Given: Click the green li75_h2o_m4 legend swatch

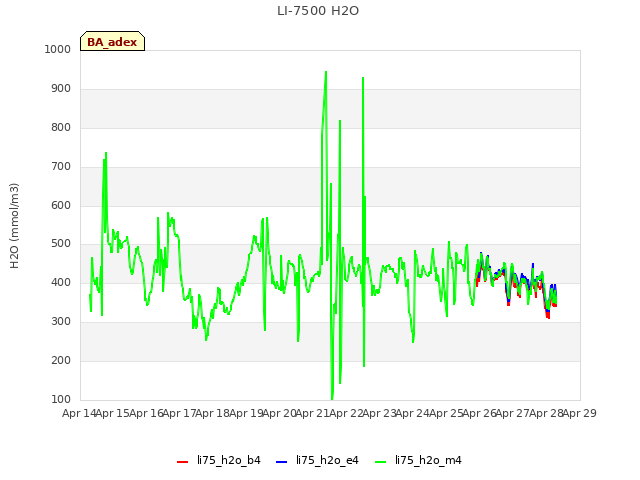Looking at the screenshot, I should (380, 462).
